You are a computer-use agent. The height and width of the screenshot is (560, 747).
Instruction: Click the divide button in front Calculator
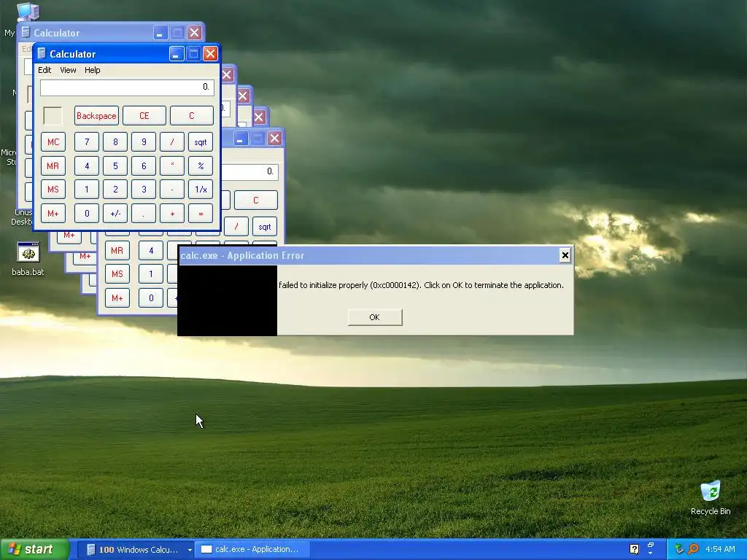pyautogui.click(x=172, y=142)
